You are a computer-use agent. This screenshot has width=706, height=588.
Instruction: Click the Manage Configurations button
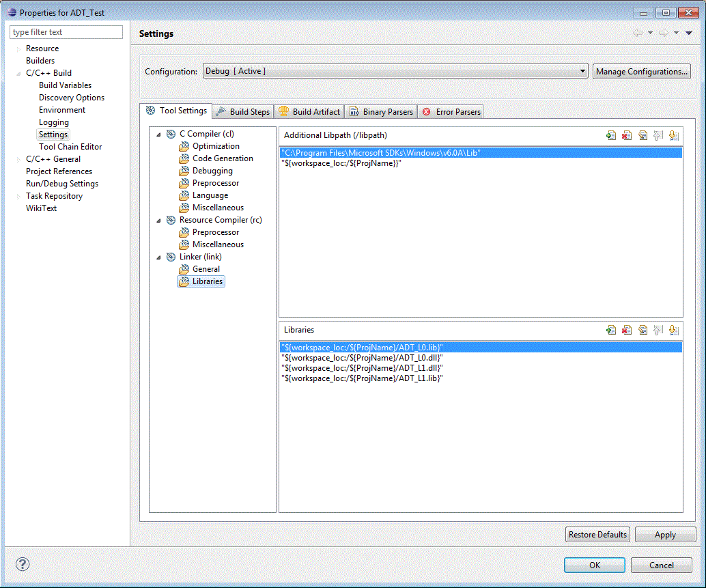(x=641, y=72)
